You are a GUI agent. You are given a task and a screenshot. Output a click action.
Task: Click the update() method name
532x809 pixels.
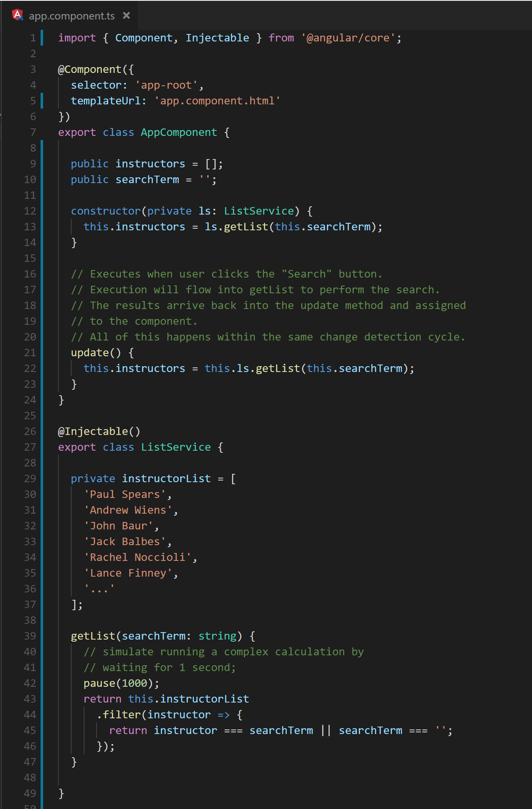pos(90,353)
